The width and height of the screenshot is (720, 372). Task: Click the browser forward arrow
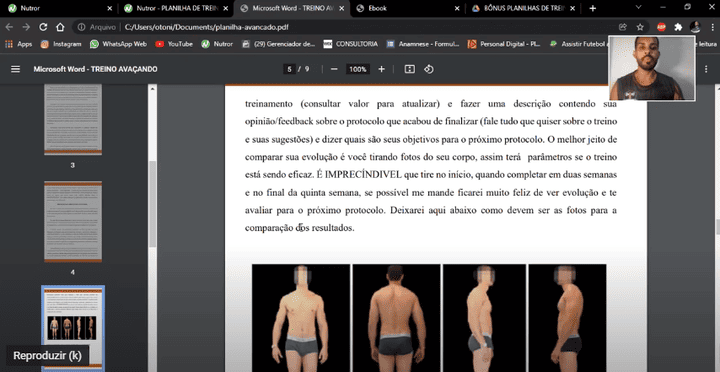coord(26,27)
